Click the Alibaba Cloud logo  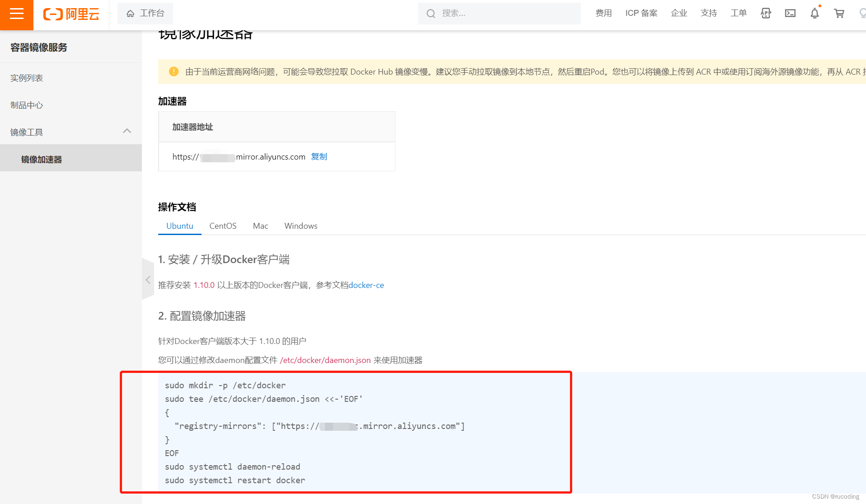pyautogui.click(x=71, y=14)
